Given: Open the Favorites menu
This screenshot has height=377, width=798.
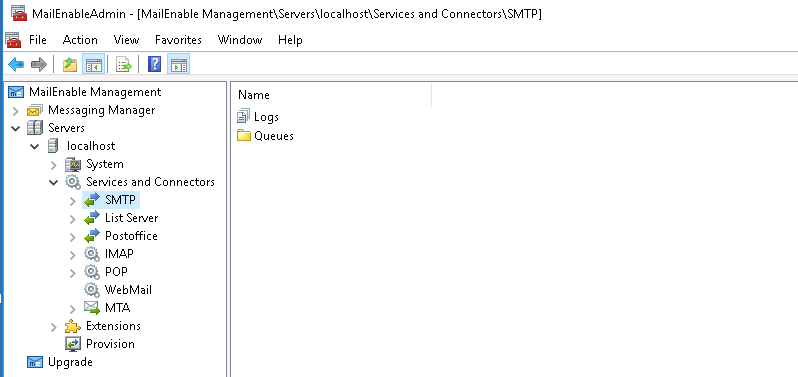Looking at the screenshot, I should 178,40.
